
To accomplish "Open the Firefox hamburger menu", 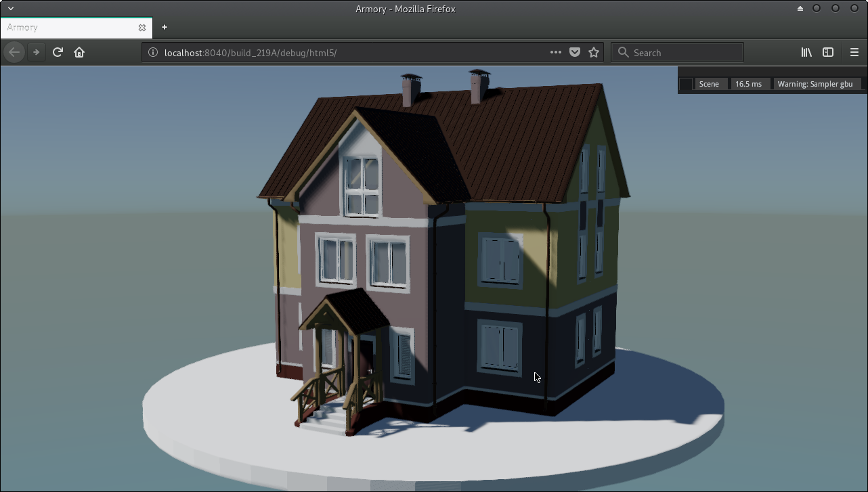I will tap(854, 52).
